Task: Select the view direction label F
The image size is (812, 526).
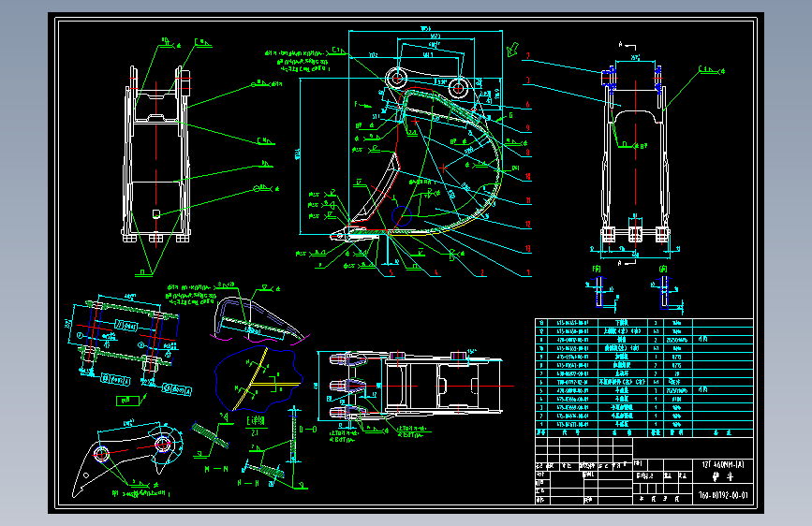Action: (356, 104)
